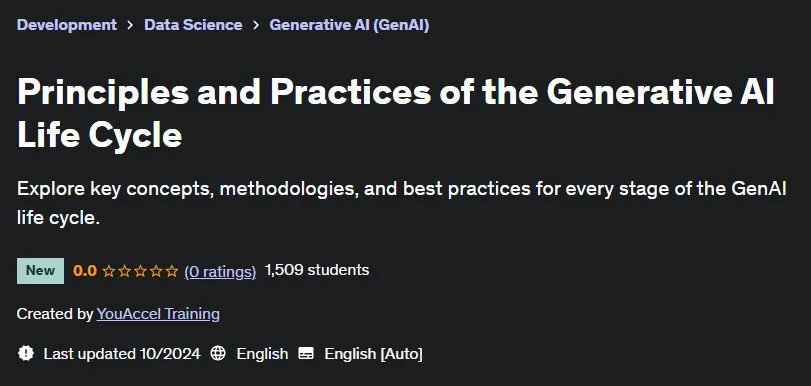The width and height of the screenshot is (811, 386).
Task: Click the fourth rating star
Action: 156,271
